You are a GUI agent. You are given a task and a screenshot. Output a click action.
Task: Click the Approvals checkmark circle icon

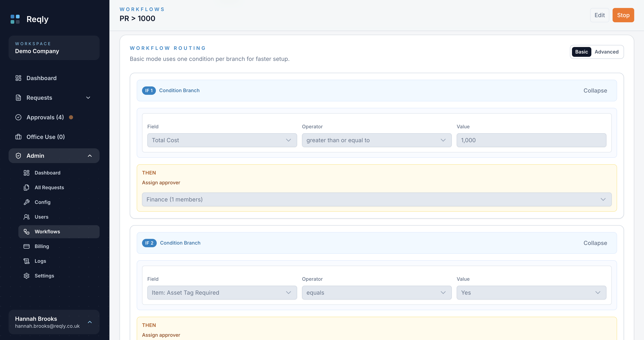click(x=18, y=117)
